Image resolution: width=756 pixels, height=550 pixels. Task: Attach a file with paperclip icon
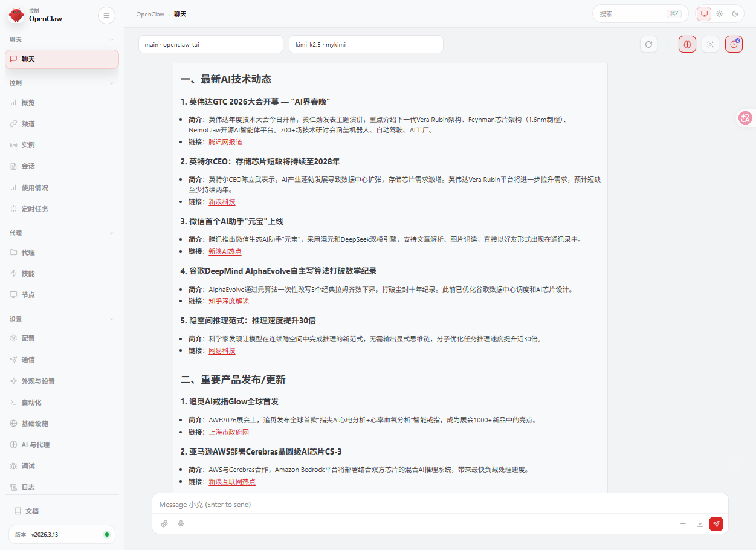pyautogui.click(x=164, y=523)
